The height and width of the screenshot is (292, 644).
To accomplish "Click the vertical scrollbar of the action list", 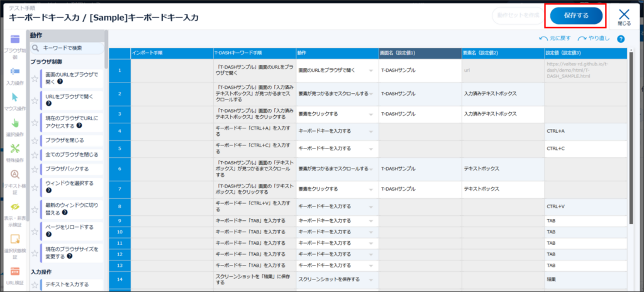I will click(x=106, y=57).
